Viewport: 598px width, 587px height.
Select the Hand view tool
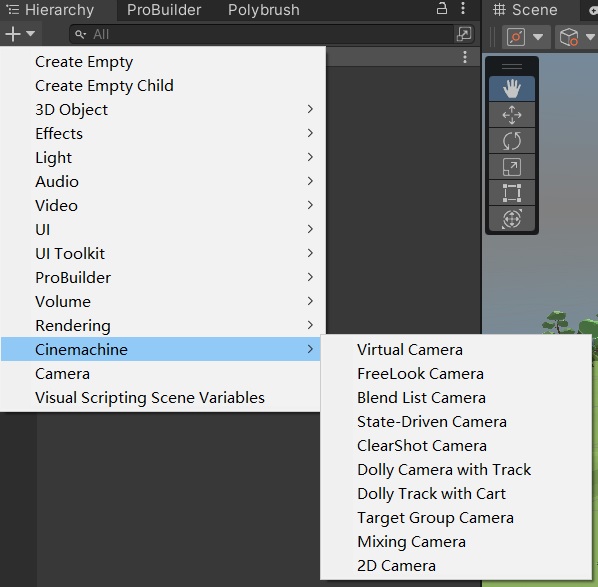[511, 88]
